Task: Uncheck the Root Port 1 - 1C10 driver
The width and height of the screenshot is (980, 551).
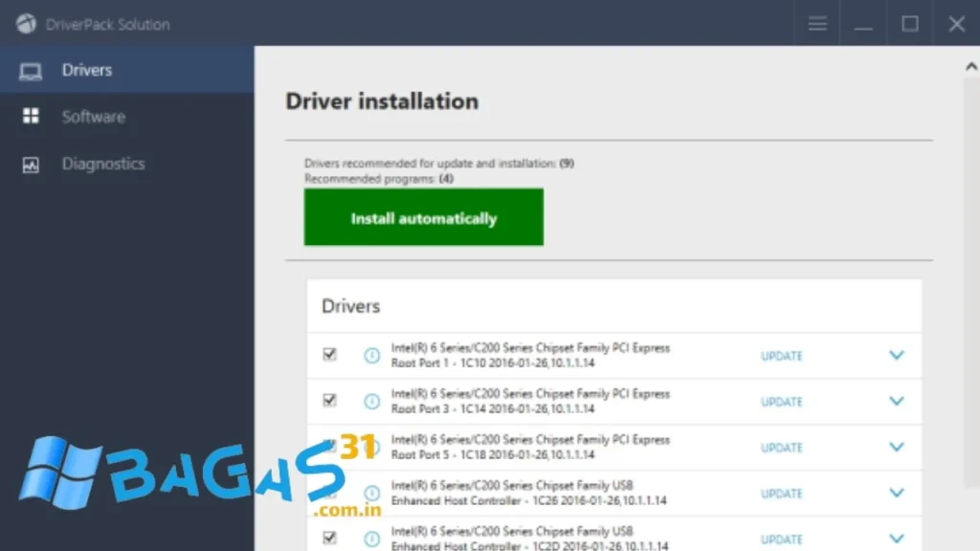Action: (x=329, y=354)
